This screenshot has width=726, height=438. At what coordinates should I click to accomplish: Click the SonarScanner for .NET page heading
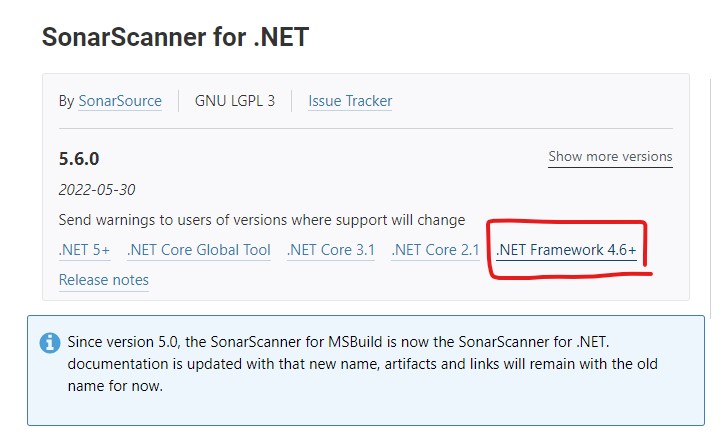(175, 37)
